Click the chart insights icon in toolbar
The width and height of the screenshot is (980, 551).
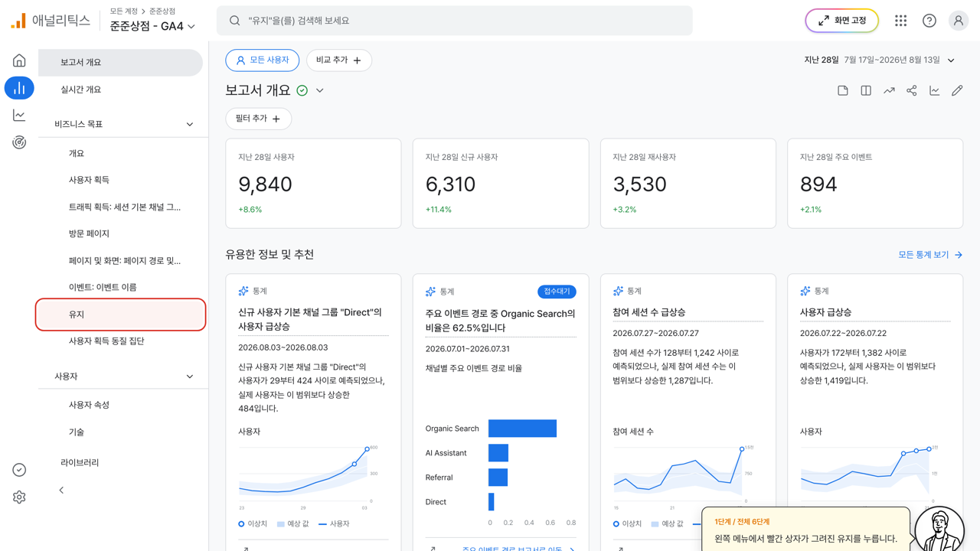(934, 90)
